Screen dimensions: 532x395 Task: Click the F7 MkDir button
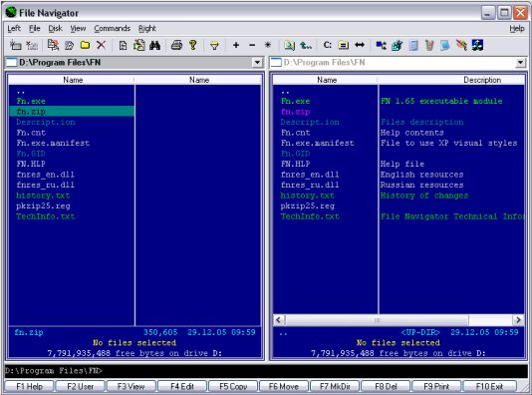pos(335,386)
